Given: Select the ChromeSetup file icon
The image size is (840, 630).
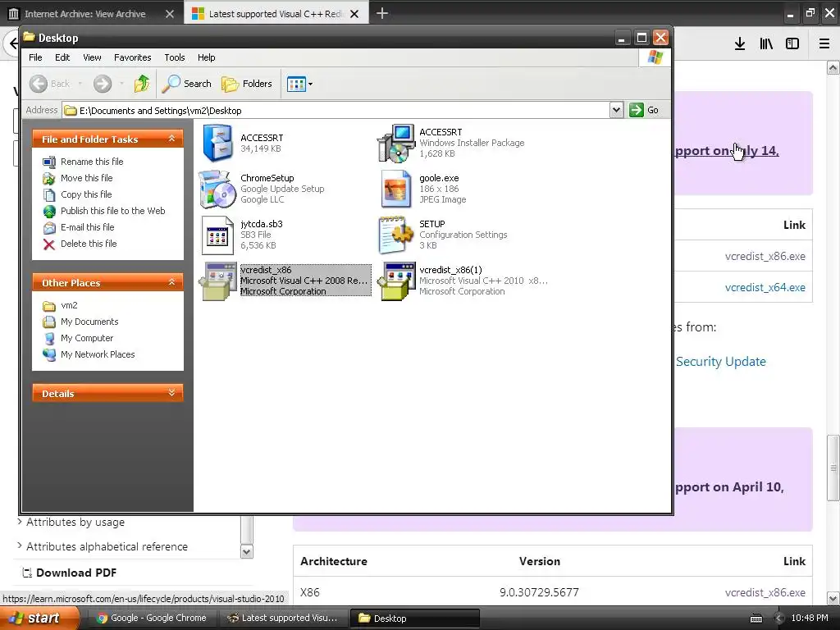Looking at the screenshot, I should click(x=217, y=189).
